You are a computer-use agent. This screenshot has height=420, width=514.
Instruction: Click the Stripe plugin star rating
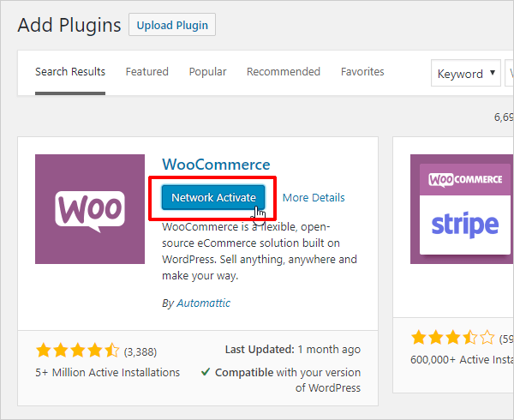coord(453,338)
